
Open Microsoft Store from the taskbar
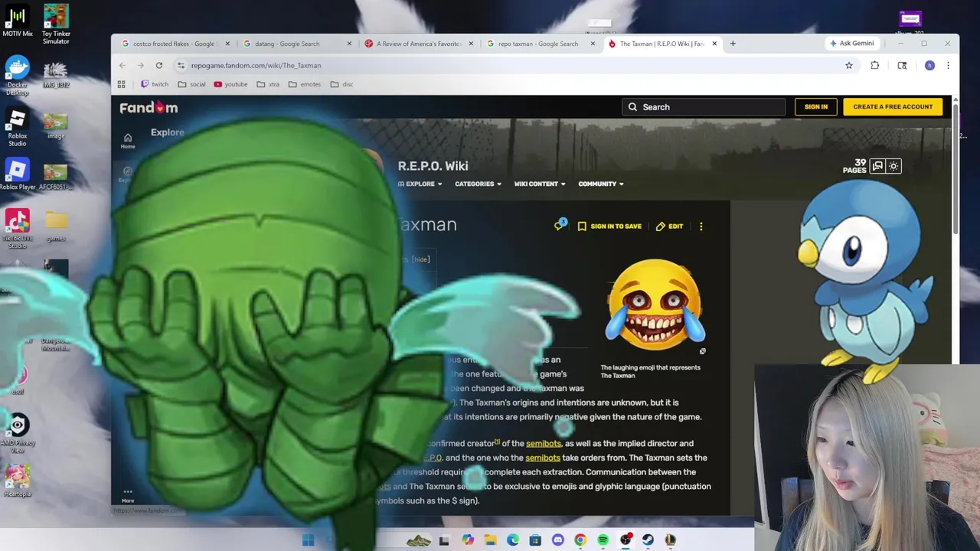point(535,540)
